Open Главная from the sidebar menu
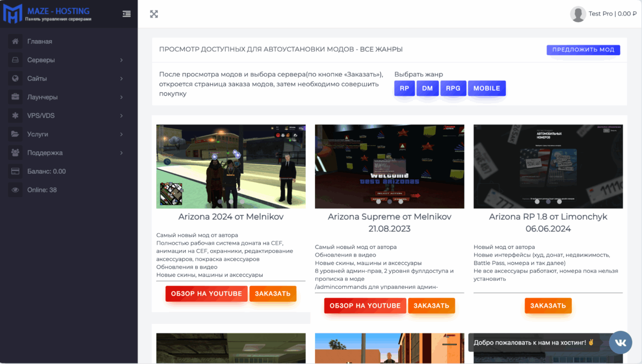The width and height of the screenshot is (642, 364). coord(39,41)
